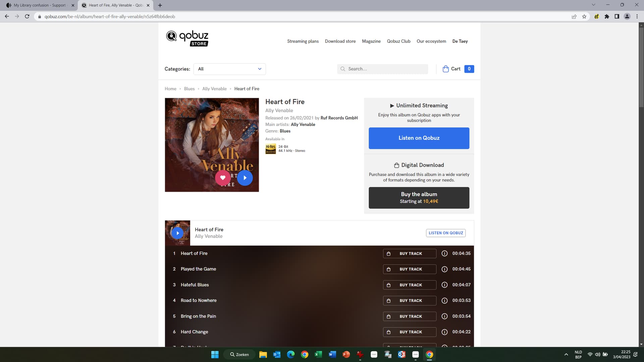Click the info icon for Hateful Blues
The height and width of the screenshot is (362, 644).
(x=444, y=285)
